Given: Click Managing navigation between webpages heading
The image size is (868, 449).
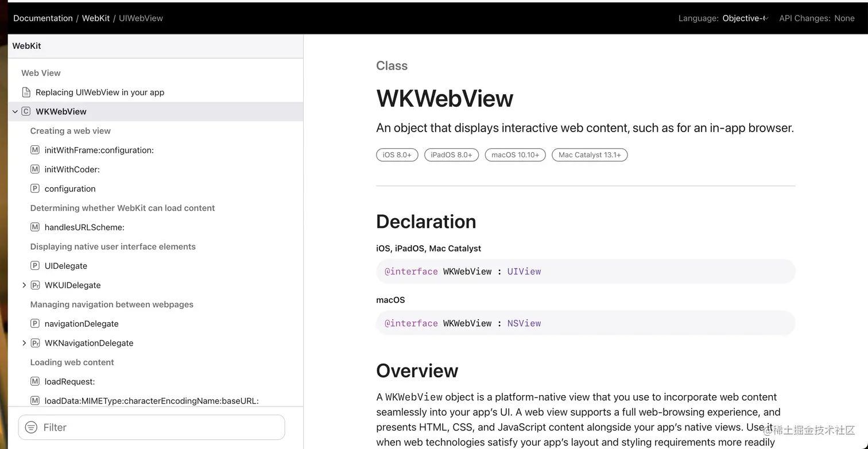Looking at the screenshot, I should [x=111, y=304].
